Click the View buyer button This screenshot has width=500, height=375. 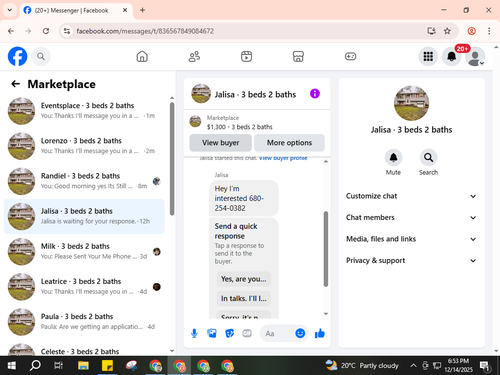tap(221, 143)
